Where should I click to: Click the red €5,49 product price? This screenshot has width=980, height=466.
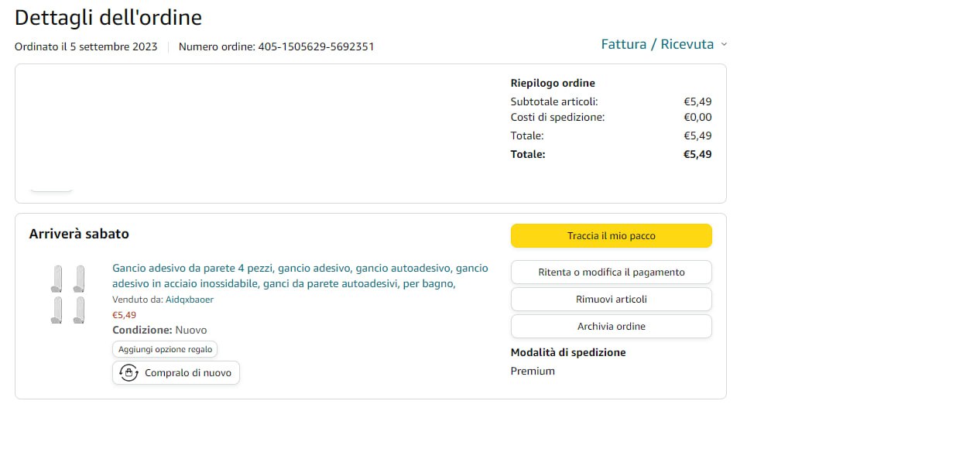124,315
